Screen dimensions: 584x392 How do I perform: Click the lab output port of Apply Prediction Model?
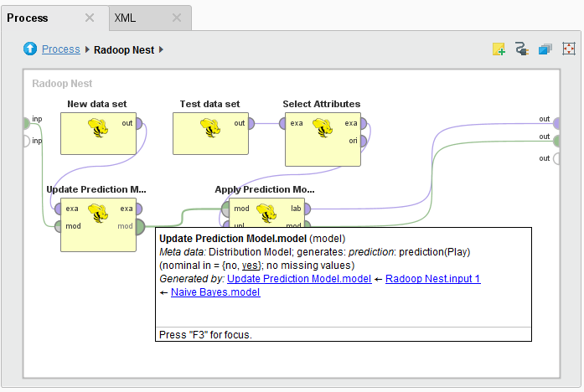[x=308, y=209]
